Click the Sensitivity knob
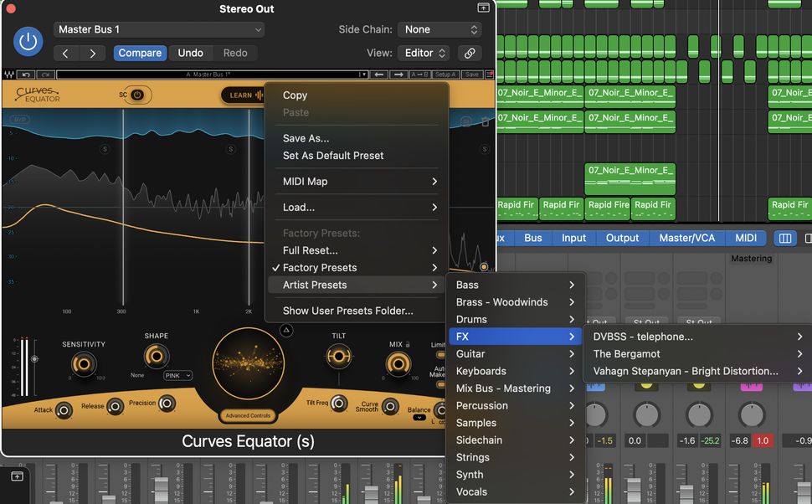812x504 pixels. coord(83,363)
